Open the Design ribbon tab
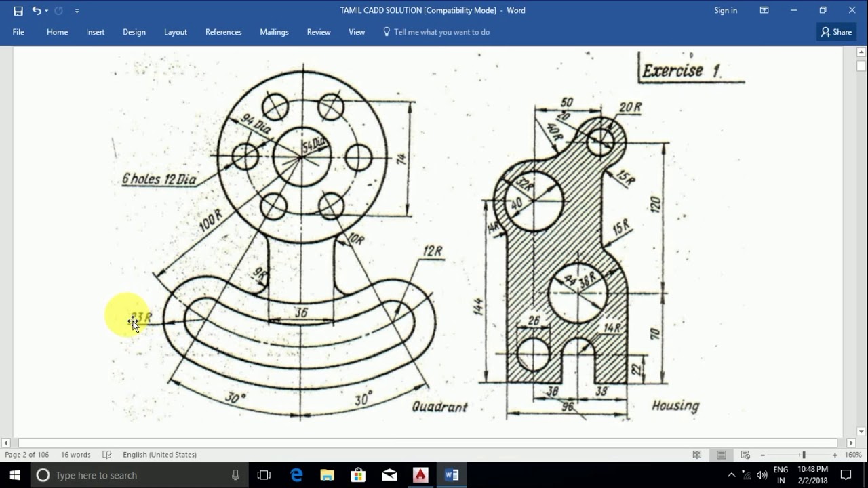Image resolution: width=868 pixels, height=488 pixels. coord(134,32)
